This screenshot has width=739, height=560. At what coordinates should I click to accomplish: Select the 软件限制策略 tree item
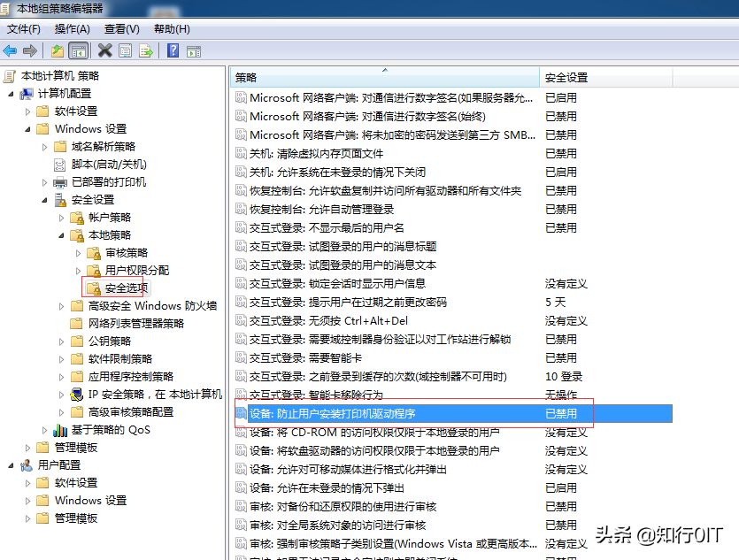pyautogui.click(x=120, y=359)
